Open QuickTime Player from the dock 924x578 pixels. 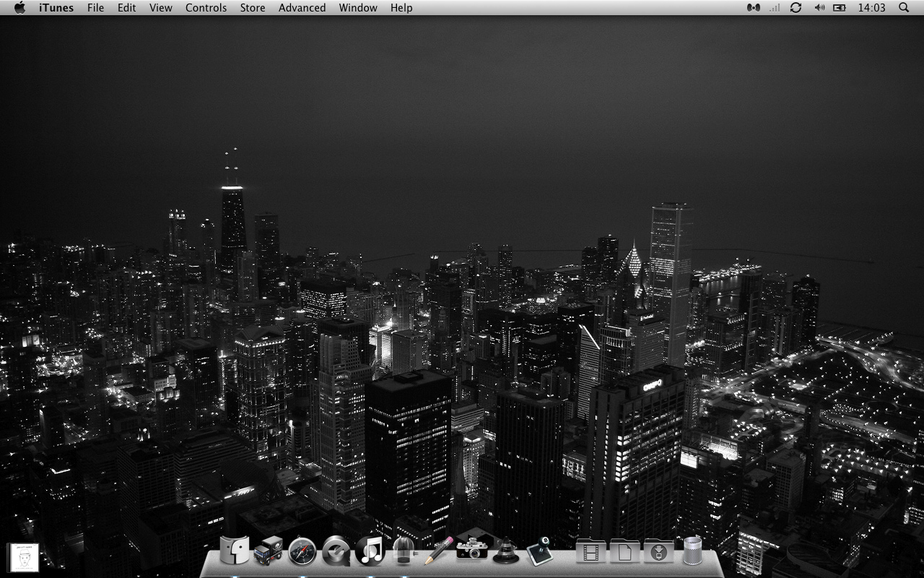[336, 551]
